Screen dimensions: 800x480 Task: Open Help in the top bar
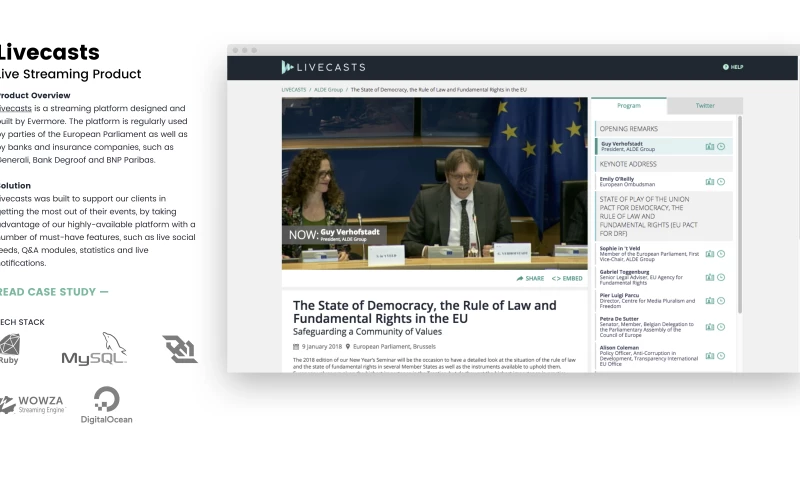733,67
